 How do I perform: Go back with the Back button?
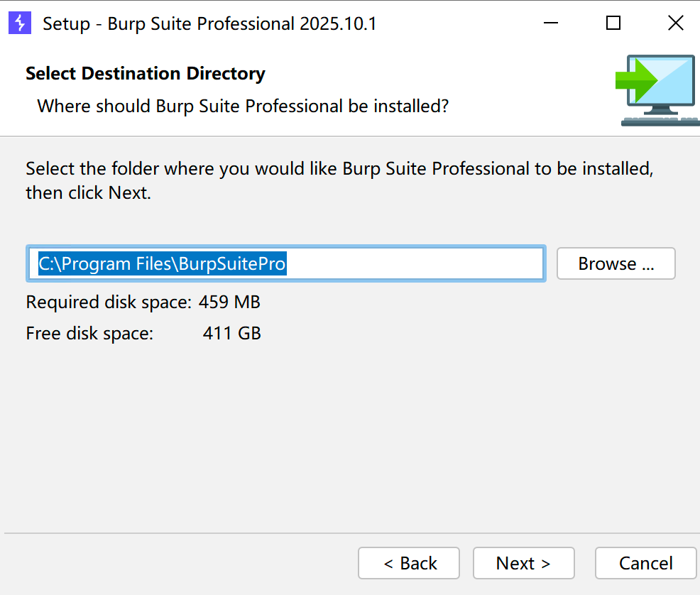(x=409, y=563)
